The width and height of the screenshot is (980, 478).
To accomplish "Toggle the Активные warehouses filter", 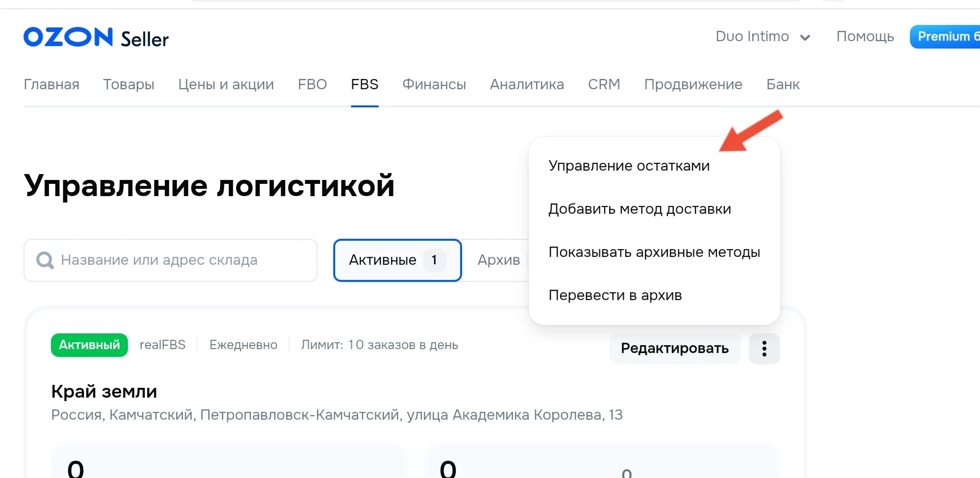I will tap(397, 260).
